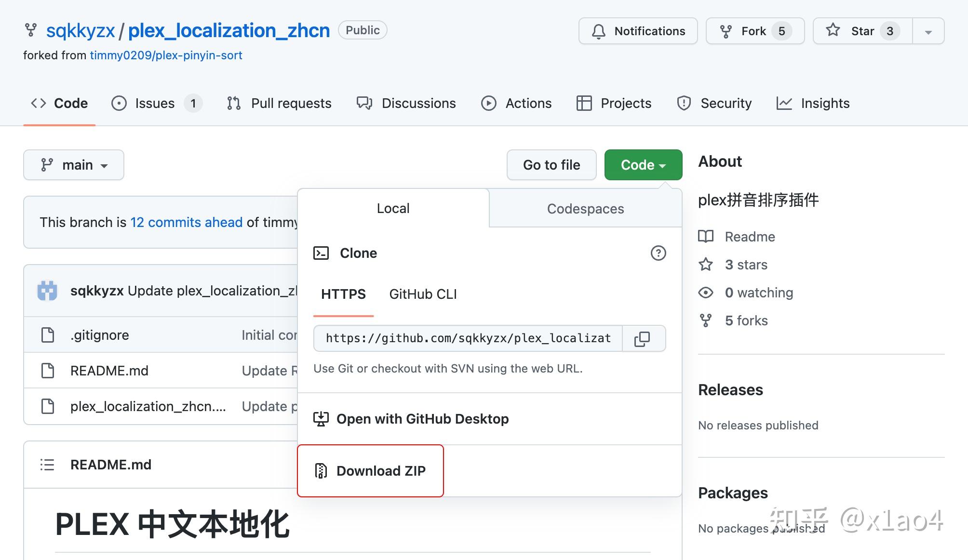Open the Star lists dropdown arrow
The height and width of the screenshot is (560, 968).
coord(928,32)
